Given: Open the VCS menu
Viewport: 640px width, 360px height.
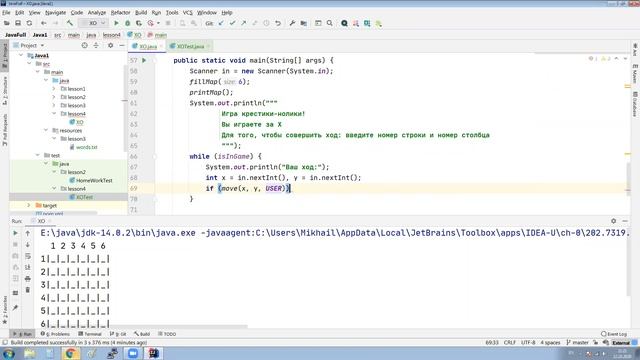Looking at the screenshot, I should click(x=187, y=13).
